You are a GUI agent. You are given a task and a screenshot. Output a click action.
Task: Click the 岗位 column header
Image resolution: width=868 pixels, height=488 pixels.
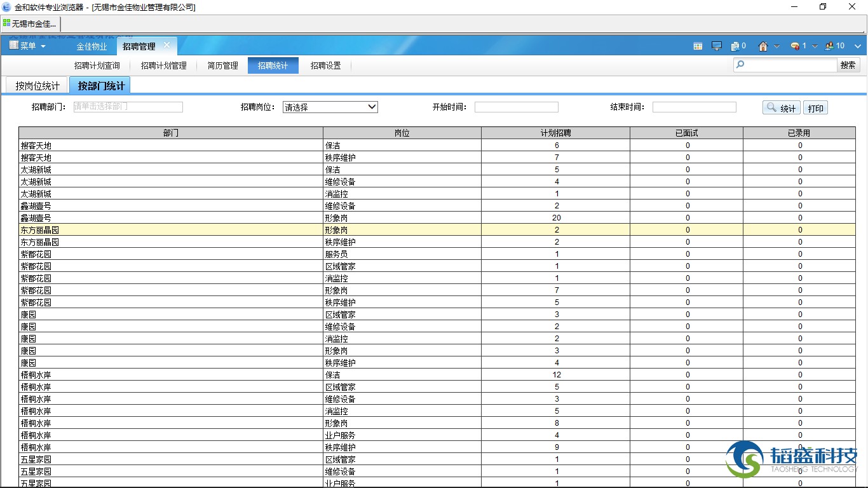[402, 133]
